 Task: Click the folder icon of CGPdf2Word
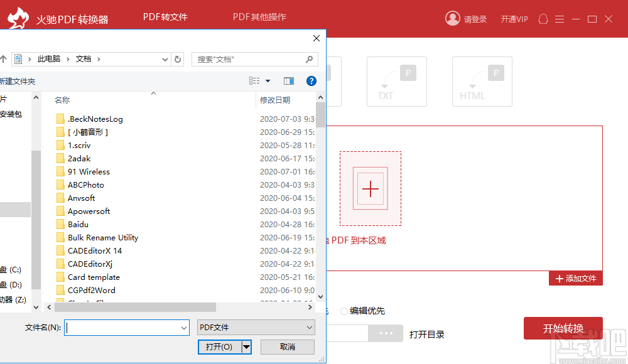click(x=60, y=290)
